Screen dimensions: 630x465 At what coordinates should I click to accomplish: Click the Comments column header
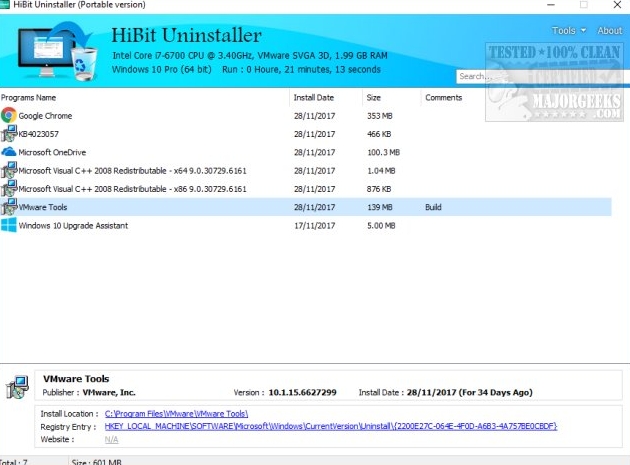pyautogui.click(x=443, y=98)
